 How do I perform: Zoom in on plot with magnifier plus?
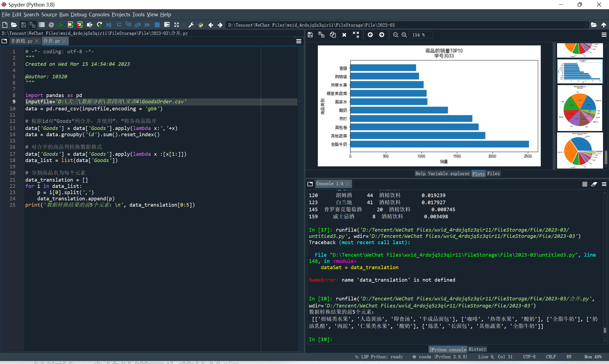pyautogui.click(x=404, y=35)
